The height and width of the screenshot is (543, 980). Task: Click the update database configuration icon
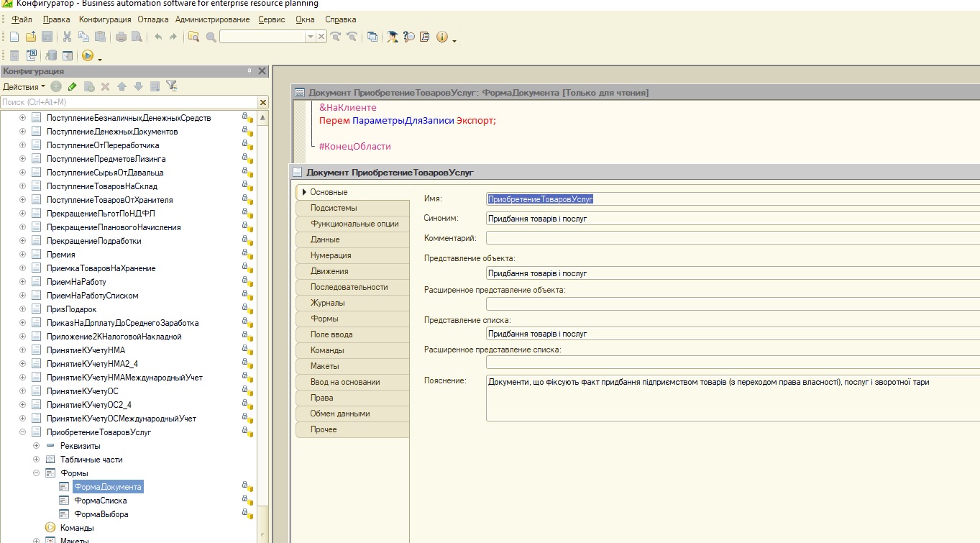(x=51, y=55)
